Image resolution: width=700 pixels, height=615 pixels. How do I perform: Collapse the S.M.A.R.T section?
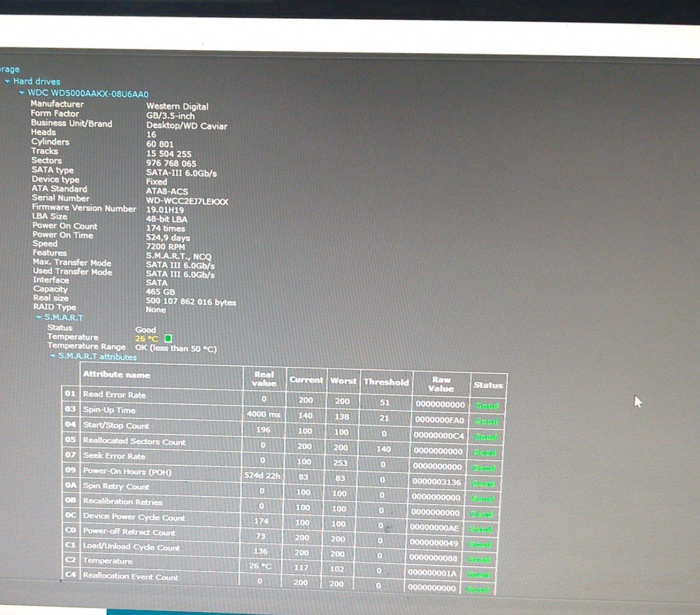tap(39, 318)
